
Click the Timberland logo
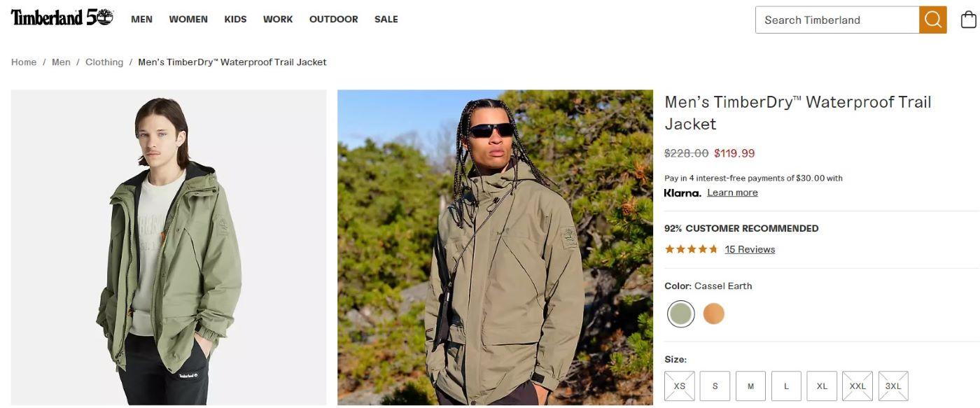(x=62, y=18)
